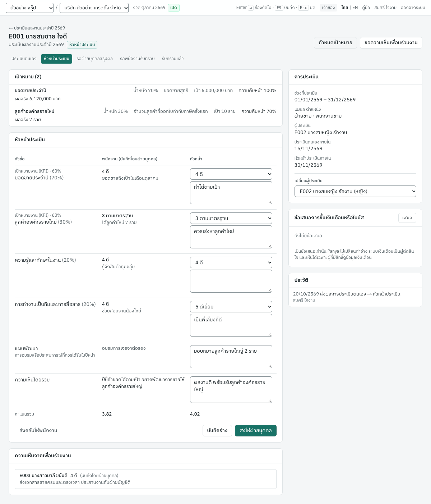The image size is (431, 504).
Task: Expand the rating dropdown for ยอดขายประจำปี (70%)
Action: [x=231, y=174]
